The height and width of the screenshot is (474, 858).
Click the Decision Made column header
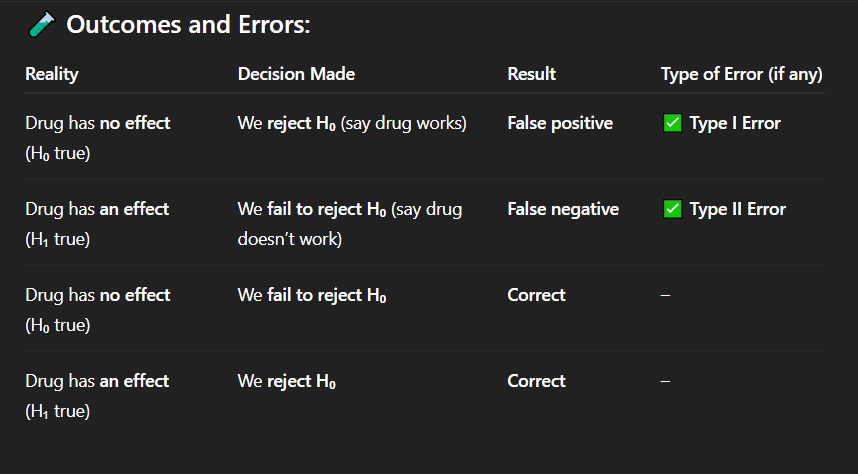click(296, 74)
